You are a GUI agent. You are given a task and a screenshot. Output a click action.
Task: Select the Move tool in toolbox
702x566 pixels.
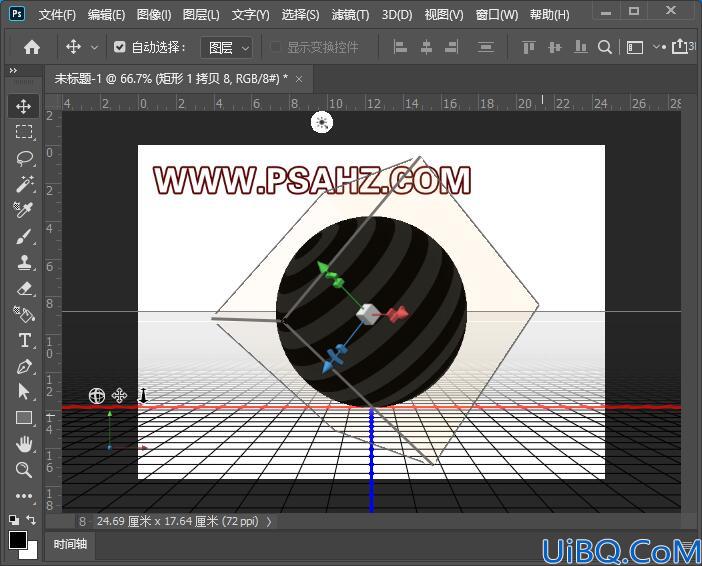click(x=23, y=106)
